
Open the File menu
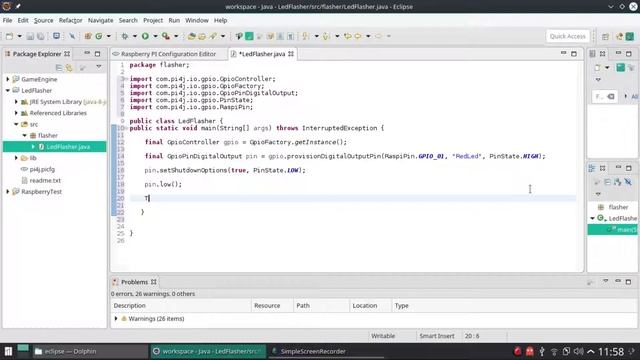tap(7, 20)
